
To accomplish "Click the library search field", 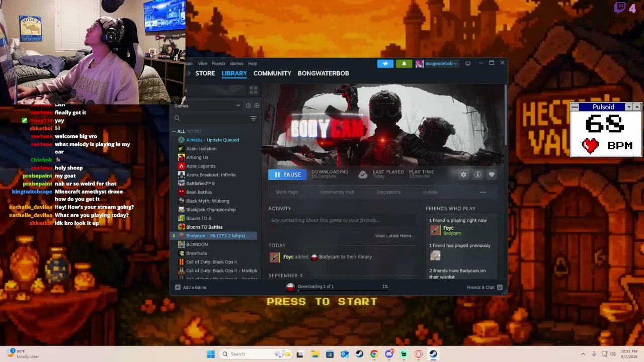I will [211, 118].
